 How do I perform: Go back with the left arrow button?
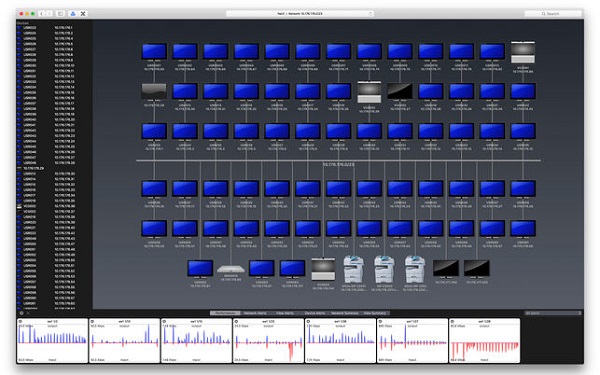41,13
